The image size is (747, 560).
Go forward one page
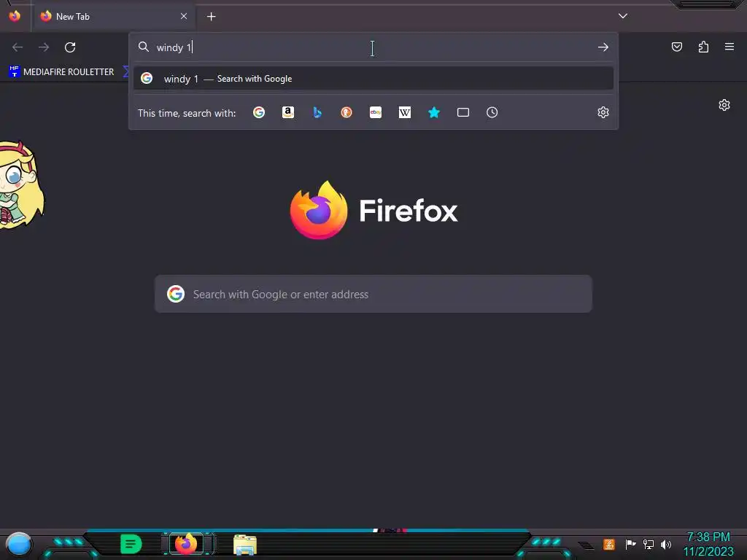point(44,47)
